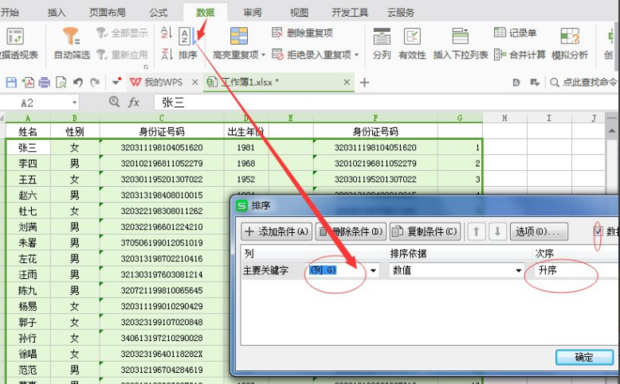This screenshot has height=384, width=620.
Task: Expand the 拒绝录入重复项 dropdown arrow
Action: coord(356,55)
